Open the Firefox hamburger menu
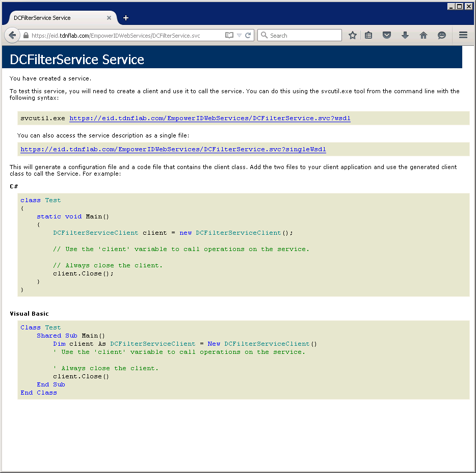The width and height of the screenshot is (476, 473). click(463, 36)
